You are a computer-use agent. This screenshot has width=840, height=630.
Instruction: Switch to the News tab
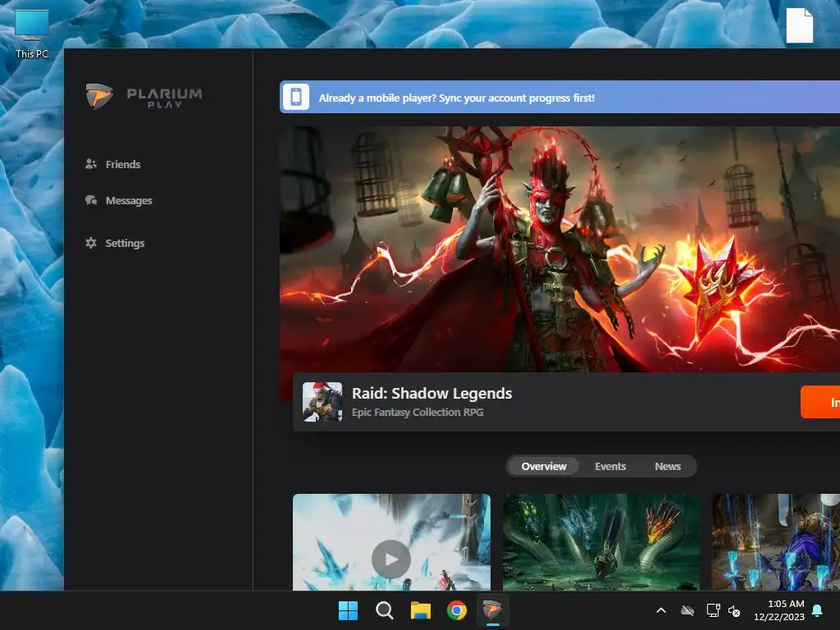click(668, 466)
